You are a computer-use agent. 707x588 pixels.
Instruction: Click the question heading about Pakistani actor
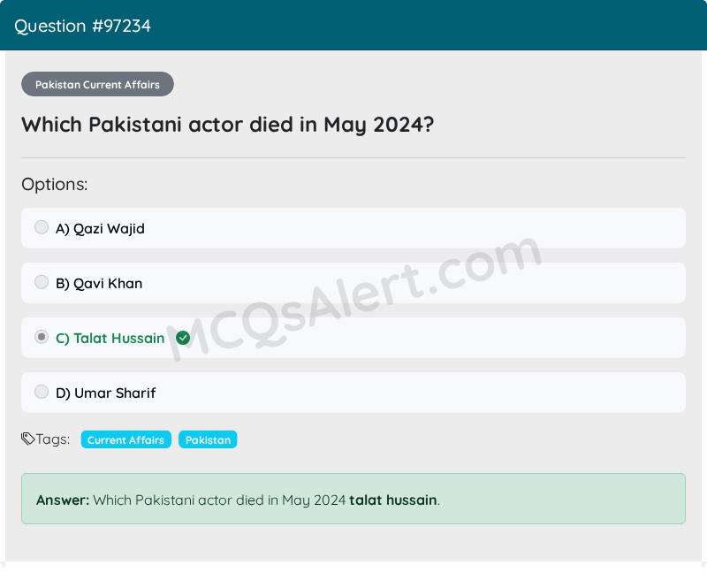point(228,125)
